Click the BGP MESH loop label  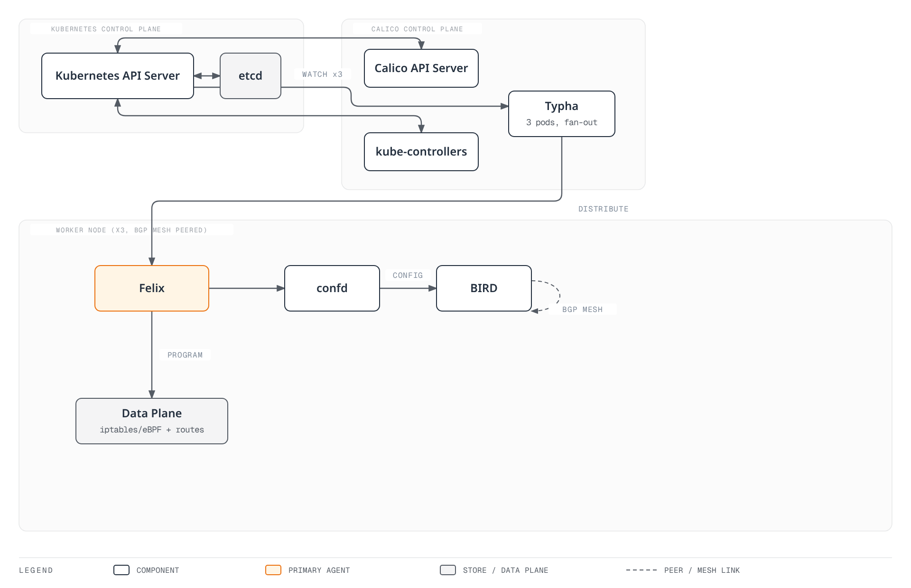coord(582,310)
